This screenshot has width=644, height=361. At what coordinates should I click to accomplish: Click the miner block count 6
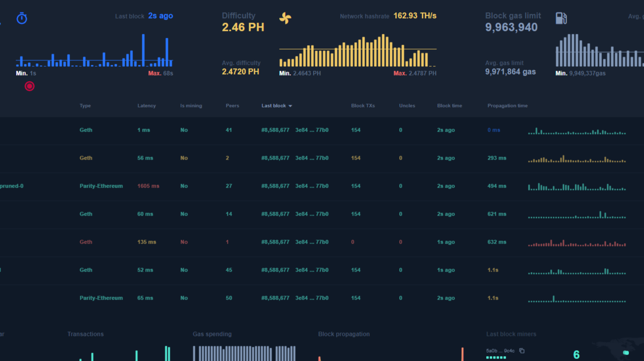[577, 355]
